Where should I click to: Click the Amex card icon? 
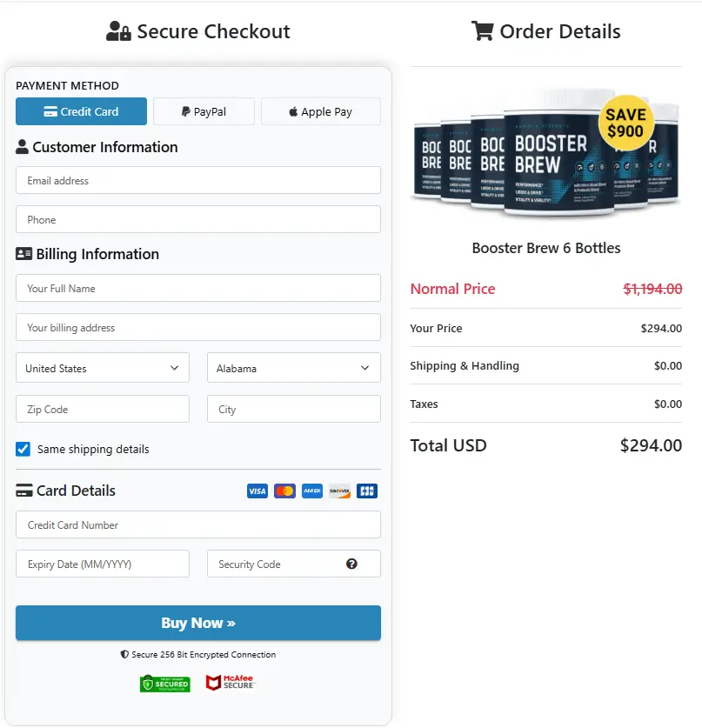tap(311, 491)
